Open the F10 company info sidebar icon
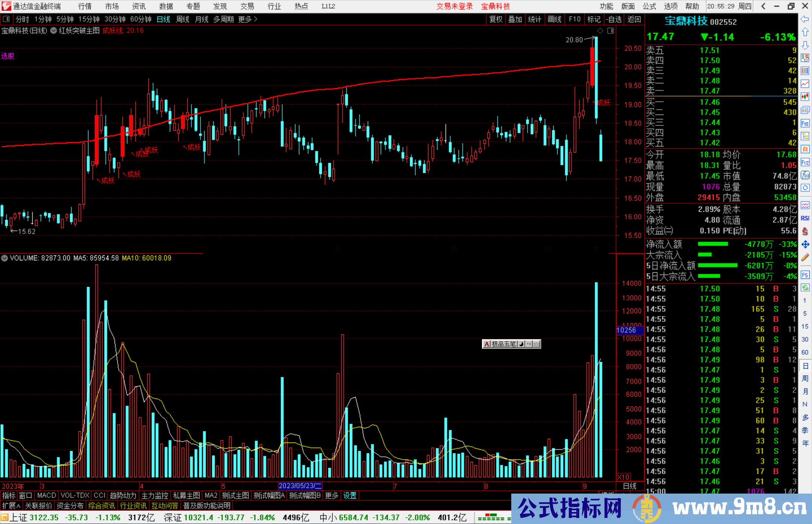Viewport: 812px width, 524px height. coord(805,123)
